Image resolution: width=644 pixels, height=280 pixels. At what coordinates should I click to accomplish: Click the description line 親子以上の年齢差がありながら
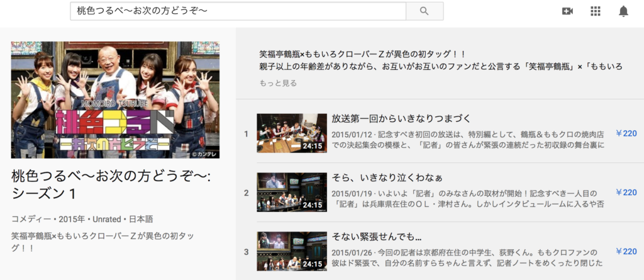[x=441, y=67]
